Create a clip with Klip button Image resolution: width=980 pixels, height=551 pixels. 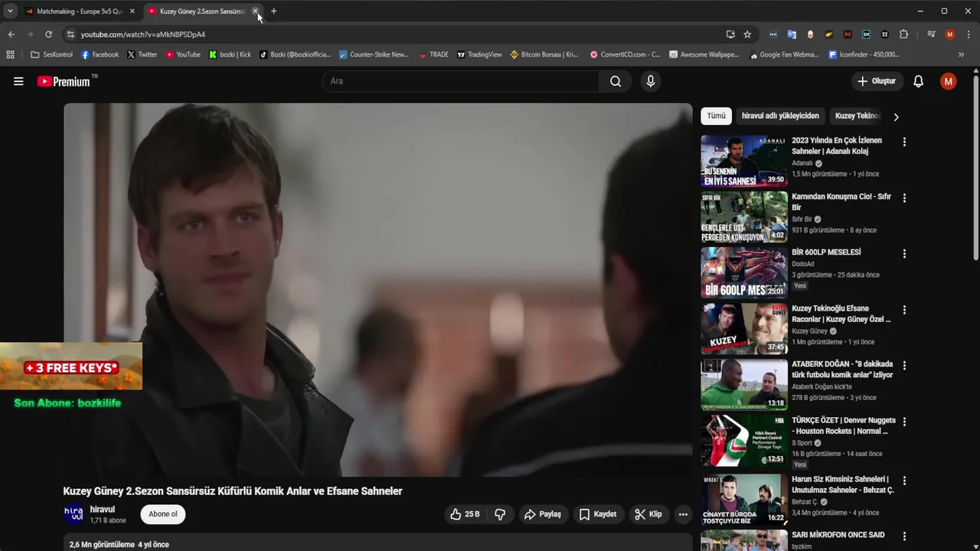(648, 514)
